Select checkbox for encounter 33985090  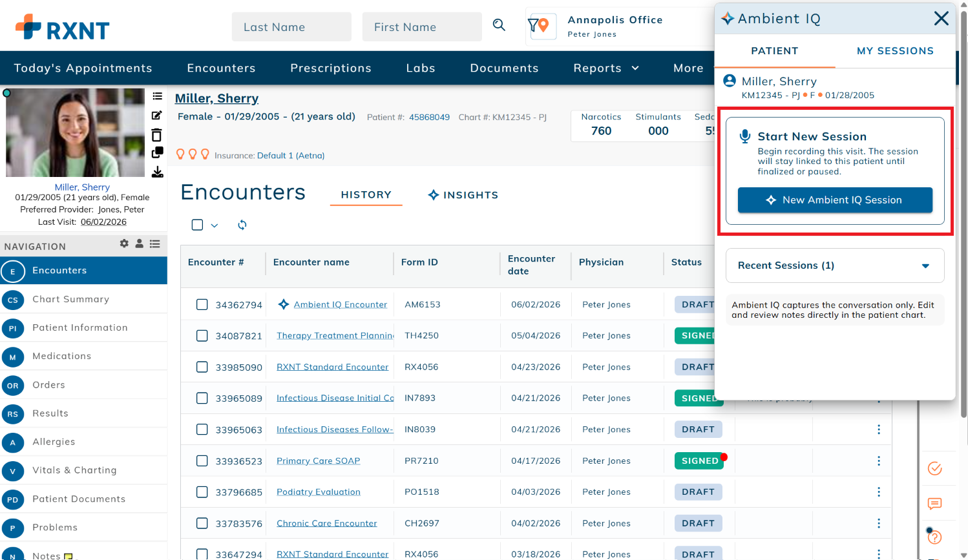(202, 367)
